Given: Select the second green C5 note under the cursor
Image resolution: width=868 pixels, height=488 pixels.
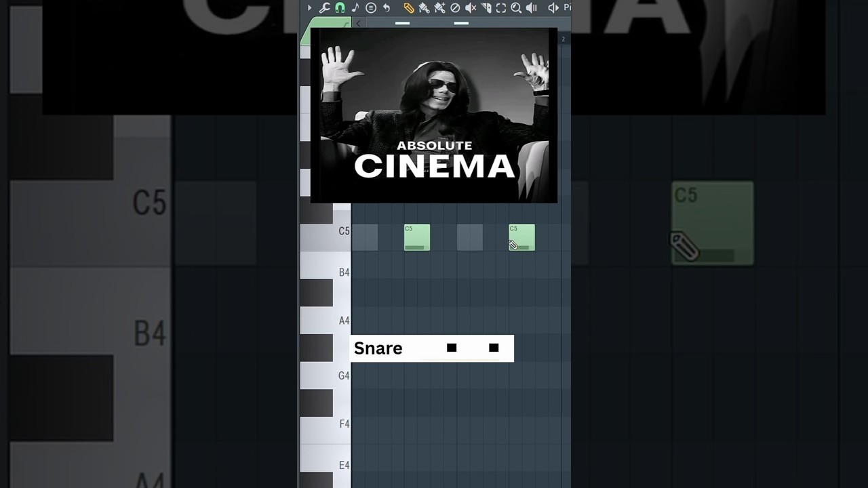Looking at the screenshot, I should (x=522, y=237).
